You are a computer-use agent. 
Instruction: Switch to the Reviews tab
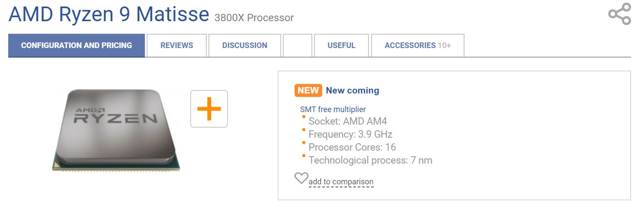[177, 45]
